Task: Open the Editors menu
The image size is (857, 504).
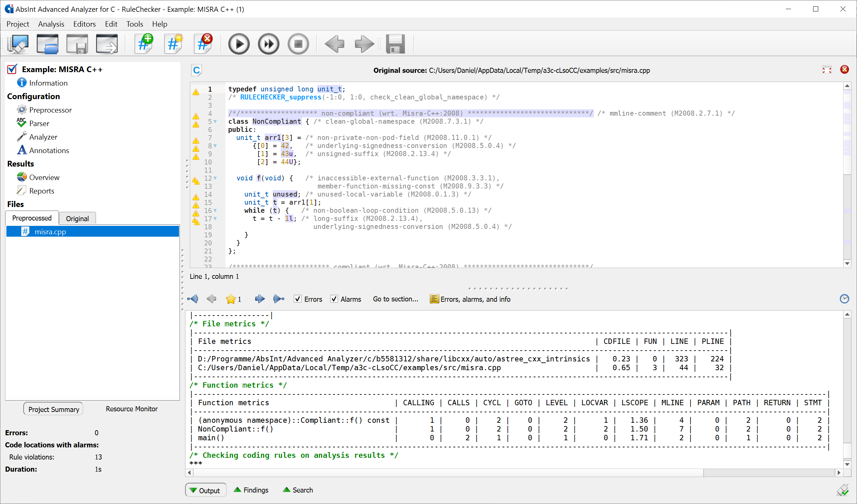Action: point(84,24)
